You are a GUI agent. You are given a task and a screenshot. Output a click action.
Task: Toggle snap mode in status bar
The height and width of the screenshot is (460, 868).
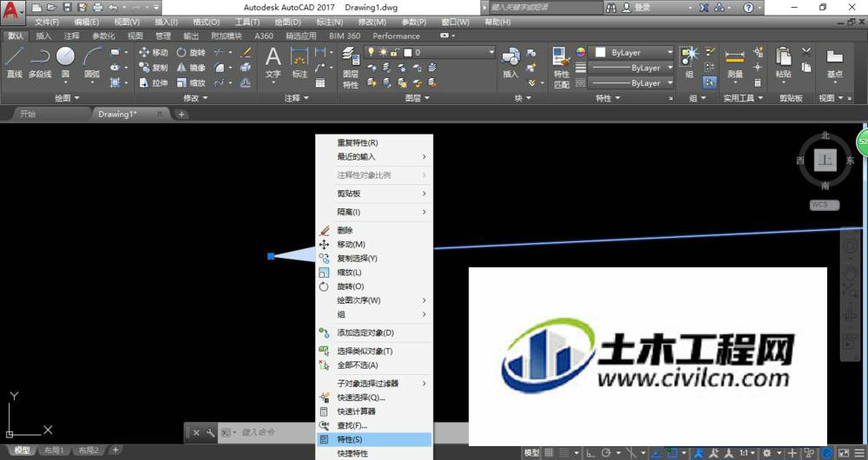click(565, 453)
